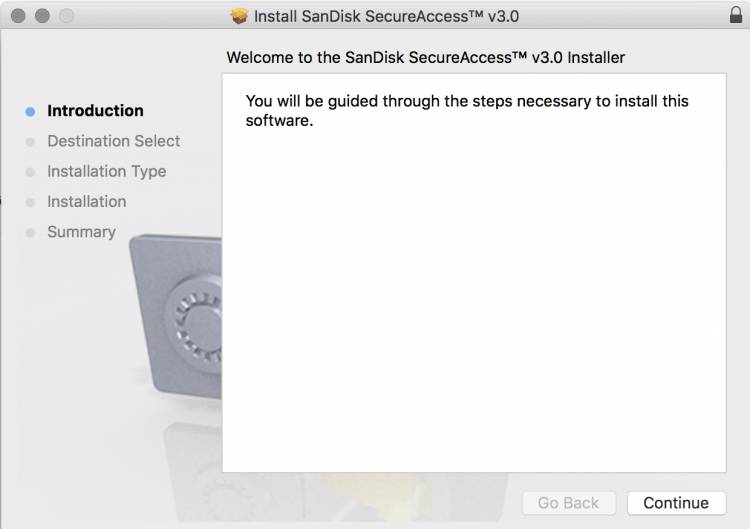
Task: Select the Installation Type step
Action: (x=106, y=171)
